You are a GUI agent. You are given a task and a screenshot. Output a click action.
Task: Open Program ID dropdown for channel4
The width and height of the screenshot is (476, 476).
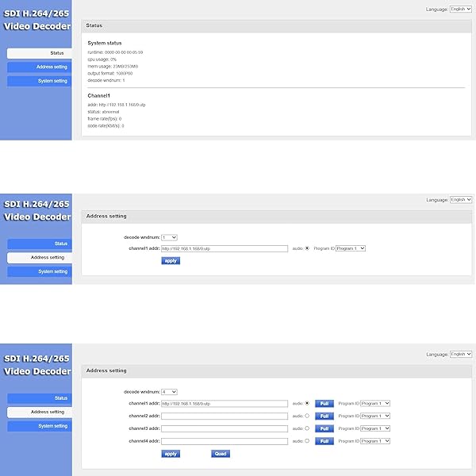click(375, 441)
